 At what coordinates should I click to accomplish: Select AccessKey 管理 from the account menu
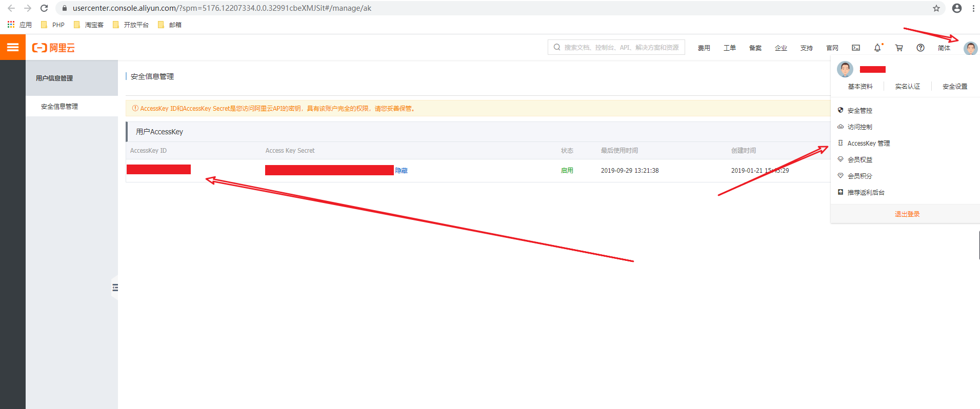(868, 143)
